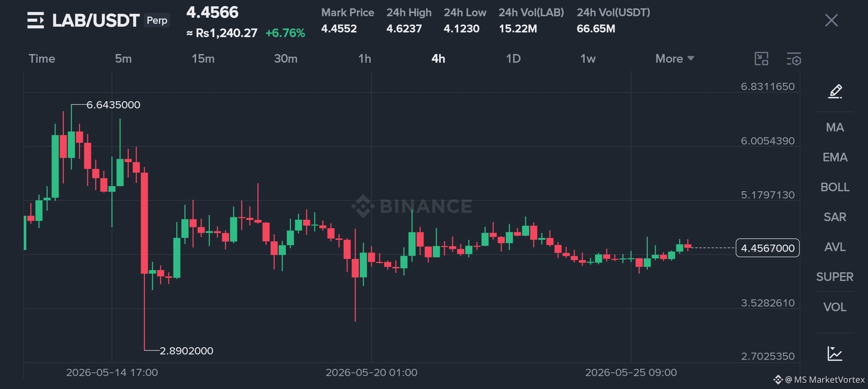Toggle the EMA indicator
Viewport: 868px width, 389px height.
point(835,157)
